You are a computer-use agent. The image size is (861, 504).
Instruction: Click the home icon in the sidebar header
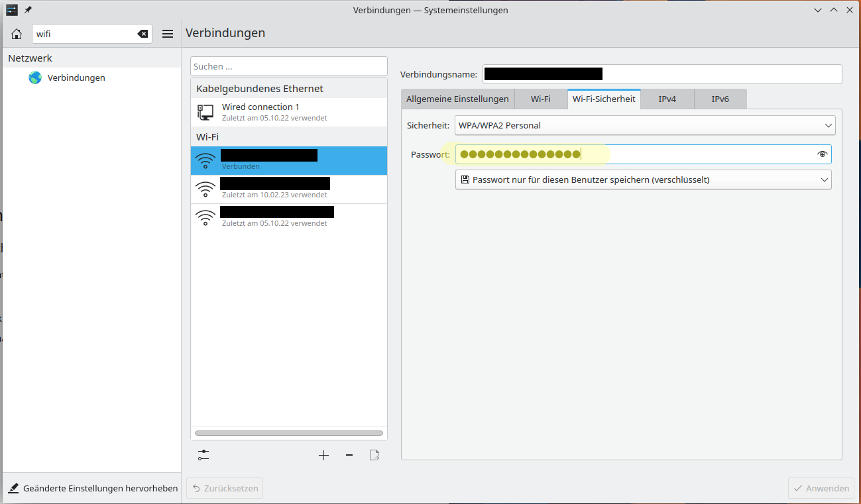(x=17, y=34)
